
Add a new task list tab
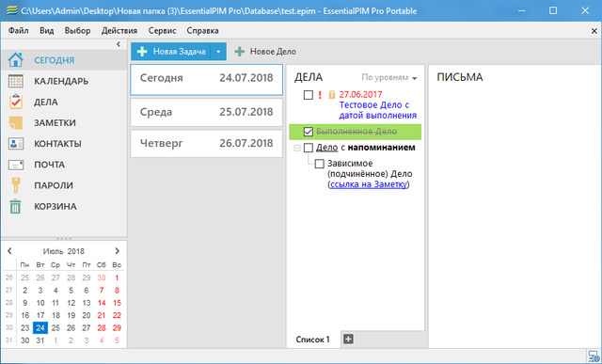(x=348, y=339)
